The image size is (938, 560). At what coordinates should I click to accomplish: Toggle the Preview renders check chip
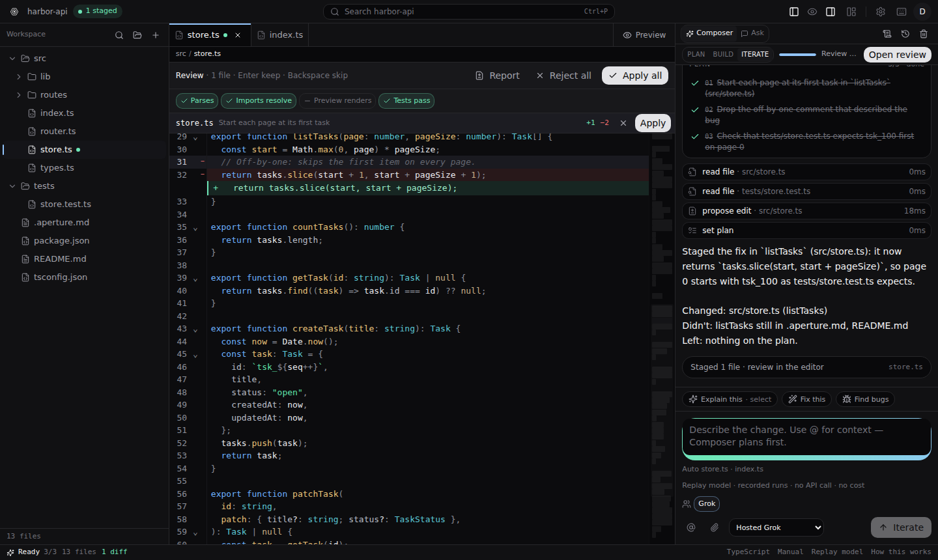pyautogui.click(x=337, y=101)
